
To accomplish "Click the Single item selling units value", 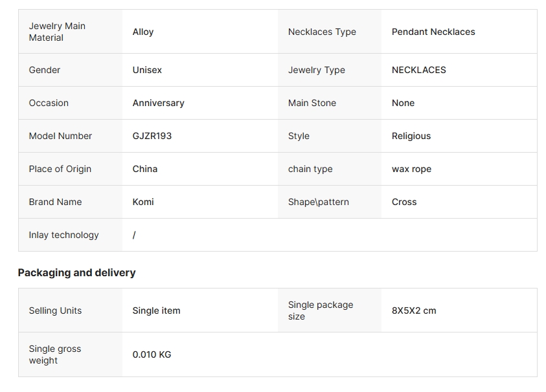I will click(156, 310).
